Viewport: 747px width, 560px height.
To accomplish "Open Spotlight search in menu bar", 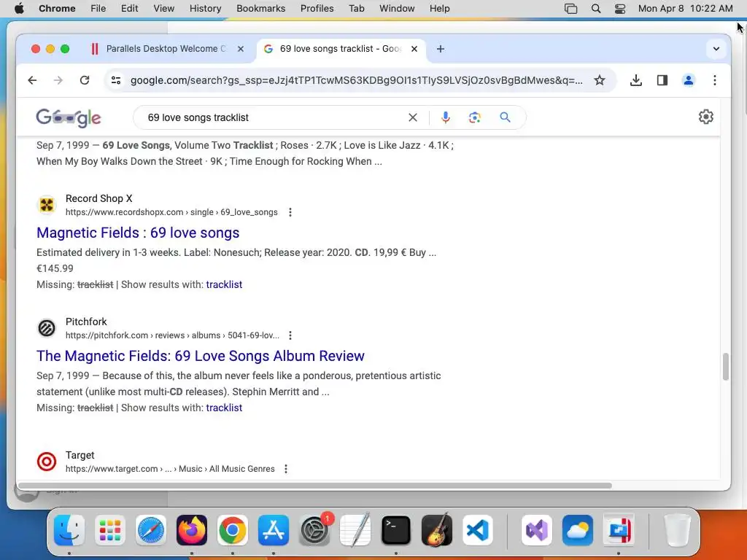I will click(x=595, y=9).
